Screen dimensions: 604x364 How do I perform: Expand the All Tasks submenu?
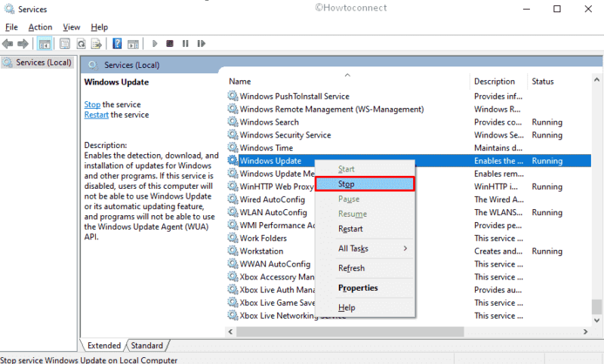point(365,248)
